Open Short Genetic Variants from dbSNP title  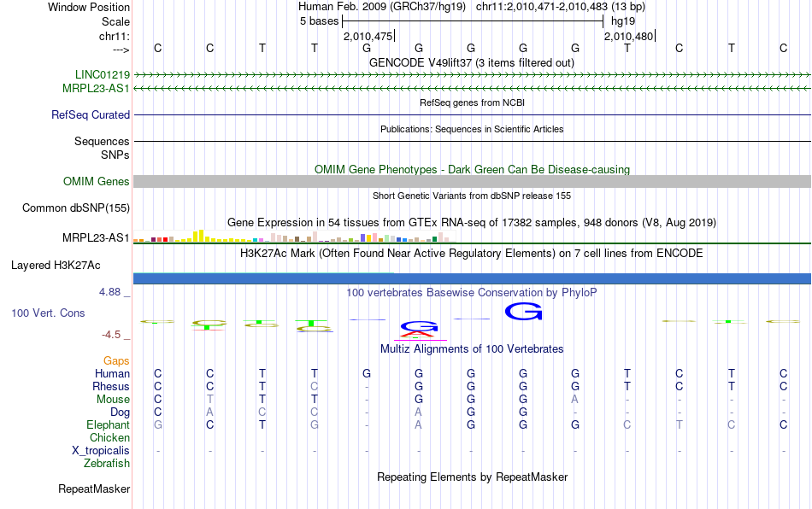(472, 196)
